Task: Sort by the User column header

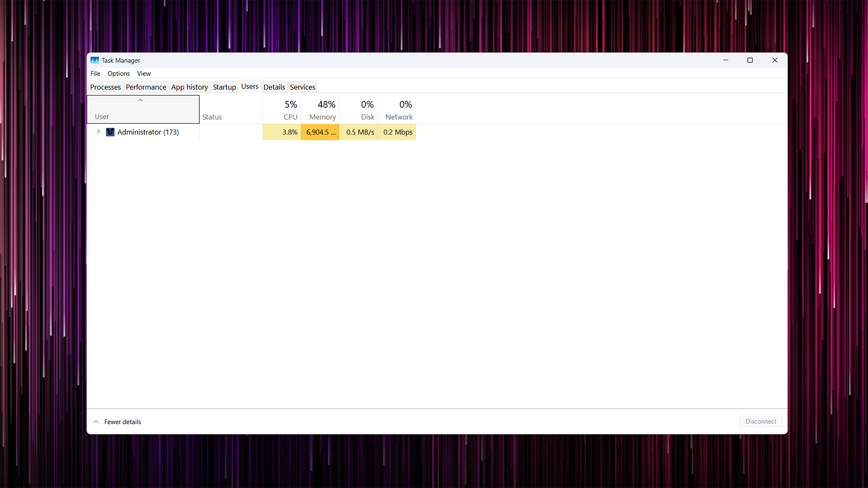Action: point(143,109)
